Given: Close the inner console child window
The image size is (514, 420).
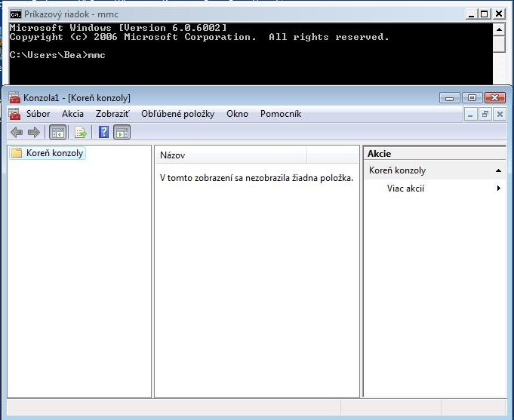Looking at the screenshot, I should click(500, 115).
